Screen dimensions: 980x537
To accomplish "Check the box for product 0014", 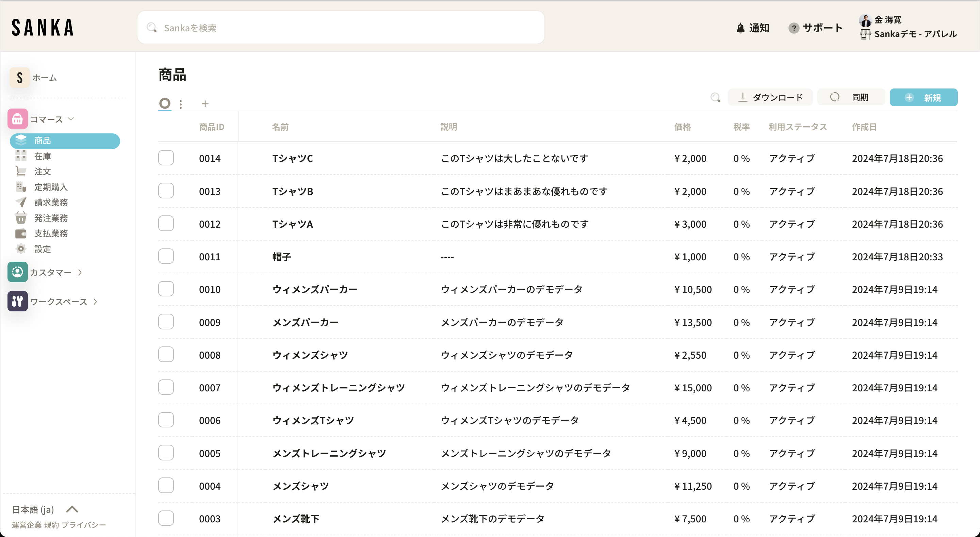I will (x=166, y=158).
